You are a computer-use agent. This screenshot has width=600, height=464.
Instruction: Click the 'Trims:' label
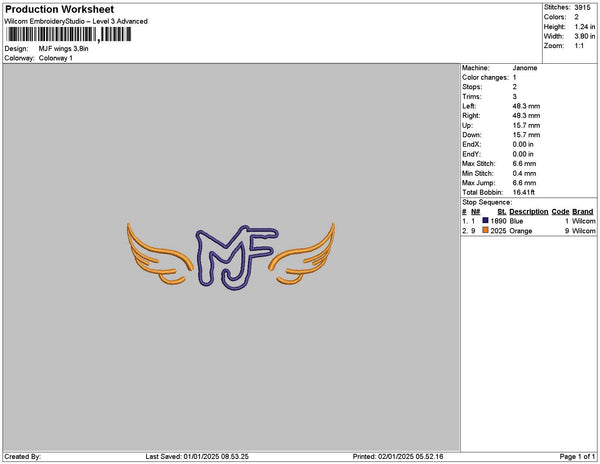472,96
